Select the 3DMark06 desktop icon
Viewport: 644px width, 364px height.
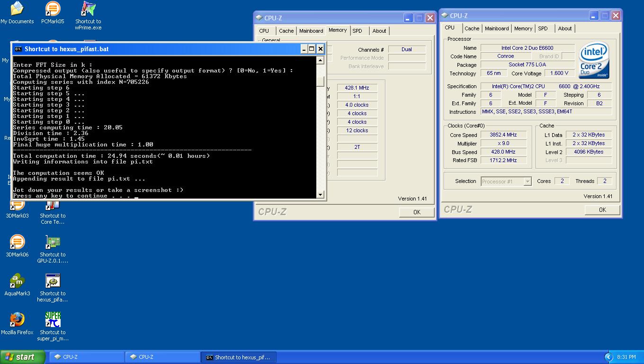point(17,246)
